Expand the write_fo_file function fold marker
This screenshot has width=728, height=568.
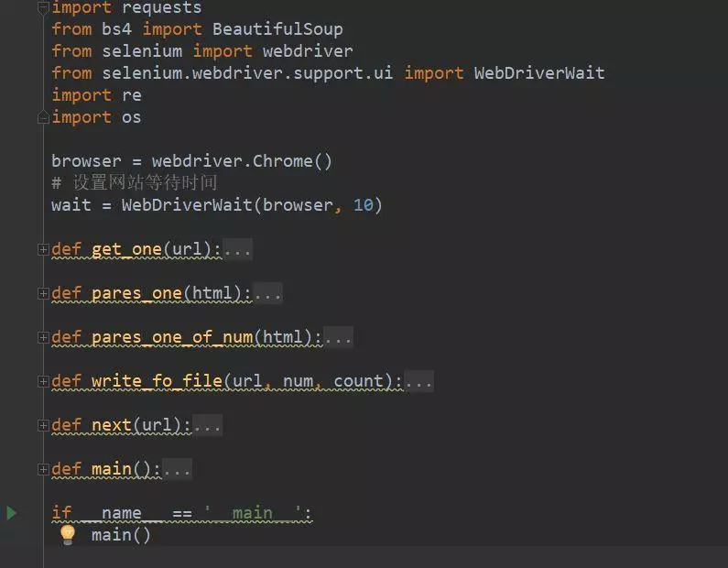pos(43,381)
